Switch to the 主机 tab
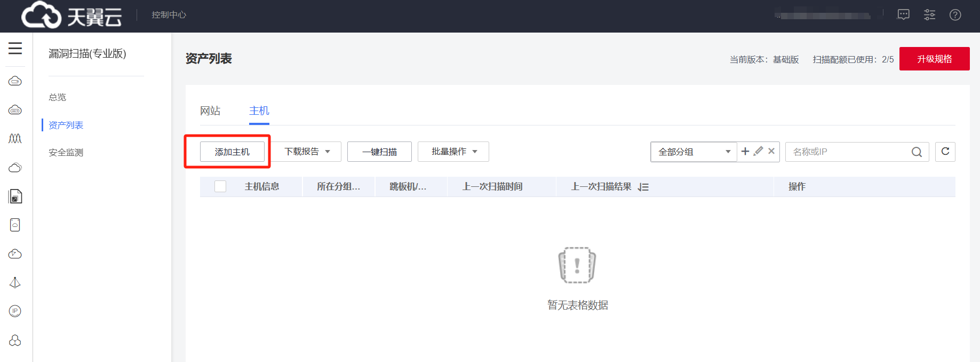 259,111
